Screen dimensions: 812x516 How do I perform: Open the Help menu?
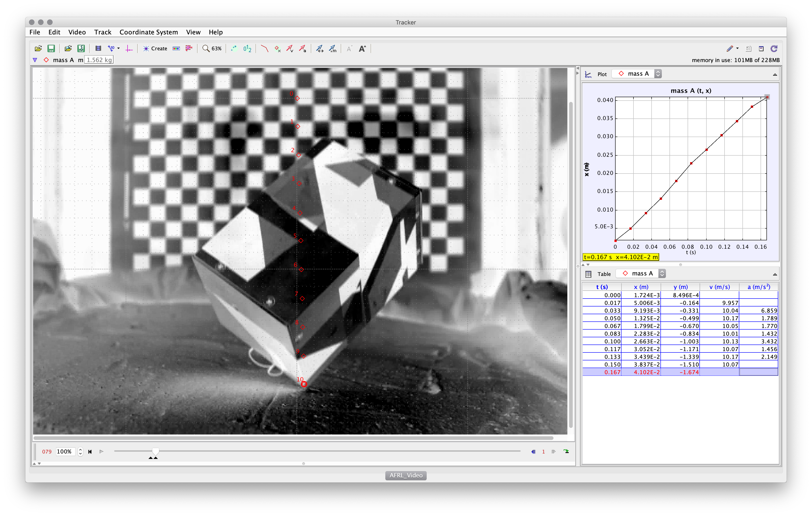click(x=216, y=32)
